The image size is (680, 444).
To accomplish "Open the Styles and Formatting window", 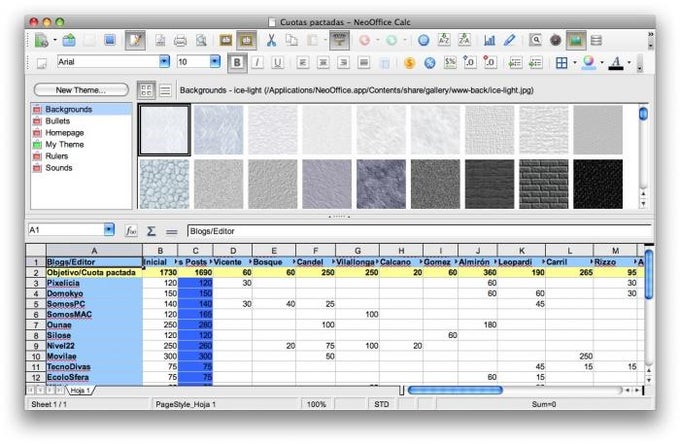I will (41, 63).
